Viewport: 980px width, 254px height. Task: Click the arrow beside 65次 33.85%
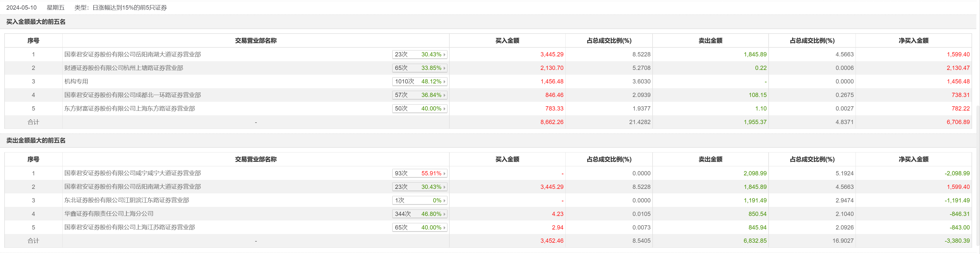444,68
